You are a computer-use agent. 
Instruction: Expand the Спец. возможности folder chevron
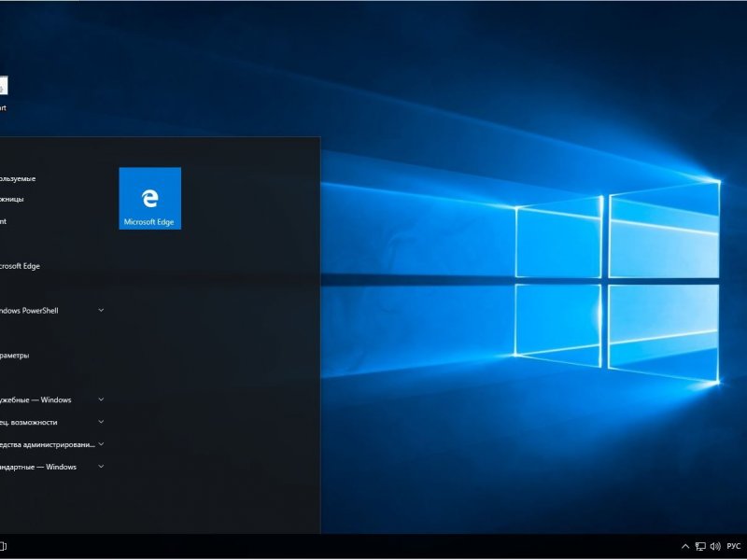pos(101,422)
